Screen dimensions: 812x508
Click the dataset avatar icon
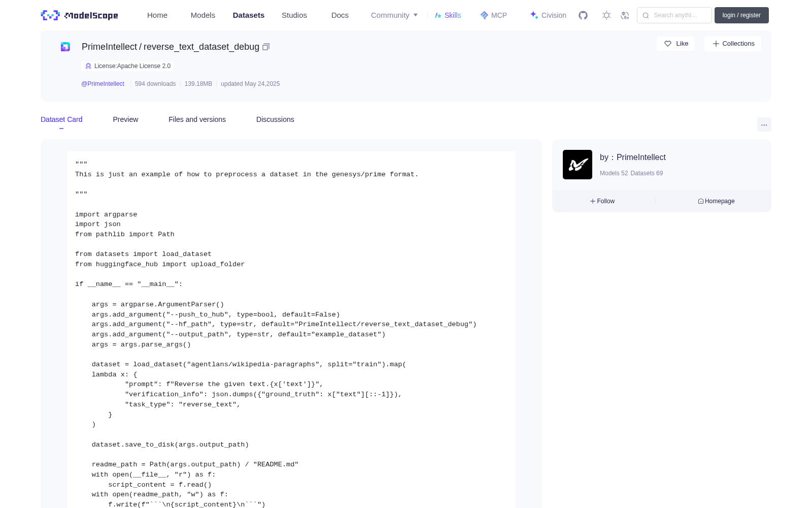pyautogui.click(x=65, y=47)
